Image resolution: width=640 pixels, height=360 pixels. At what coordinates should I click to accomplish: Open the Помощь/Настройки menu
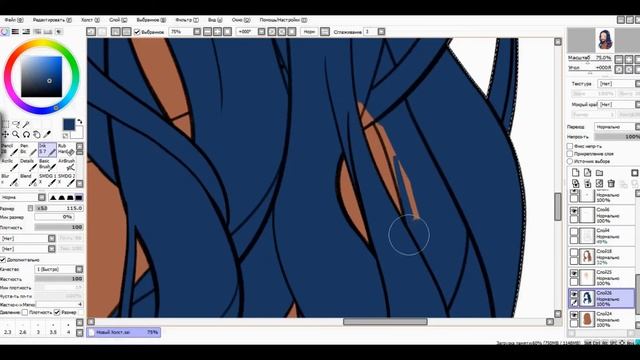point(283,20)
